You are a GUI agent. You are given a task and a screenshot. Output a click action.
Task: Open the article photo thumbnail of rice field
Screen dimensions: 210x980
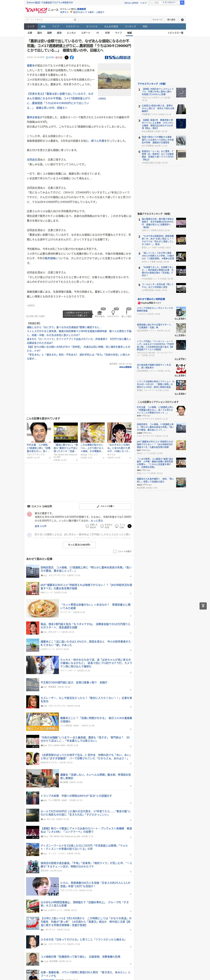[x=114, y=80]
